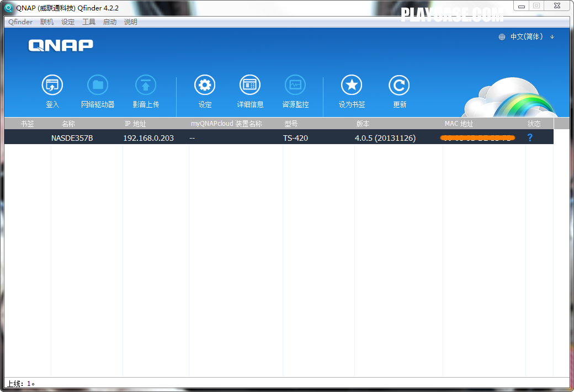Open the 设定 gear settings icon
Screen dimensions: 574x392
205,85
